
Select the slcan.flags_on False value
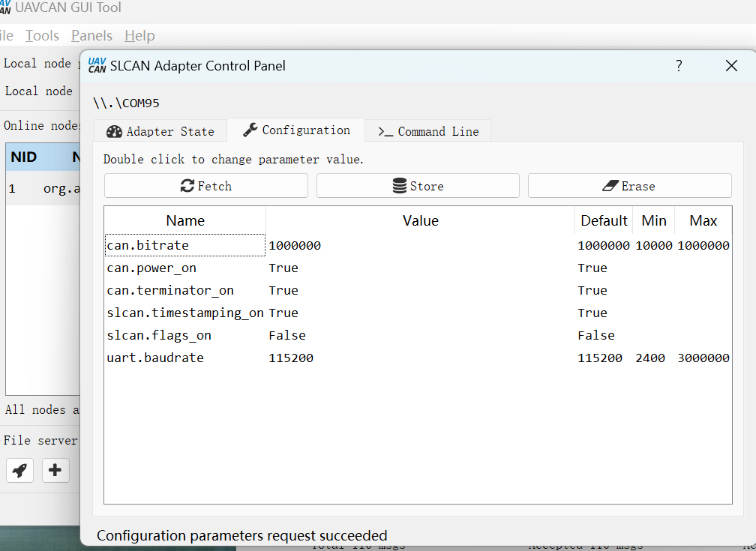pyautogui.click(x=287, y=335)
